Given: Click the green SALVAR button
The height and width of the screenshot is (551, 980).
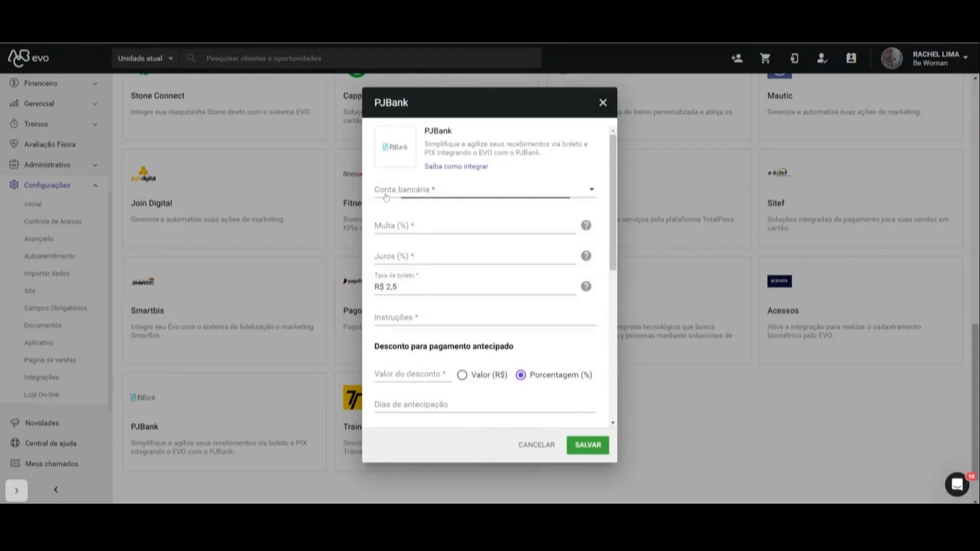Looking at the screenshot, I should [587, 445].
